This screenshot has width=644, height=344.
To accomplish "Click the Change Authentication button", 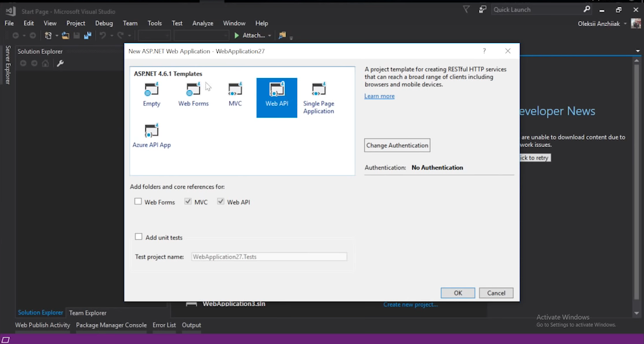I will (397, 145).
